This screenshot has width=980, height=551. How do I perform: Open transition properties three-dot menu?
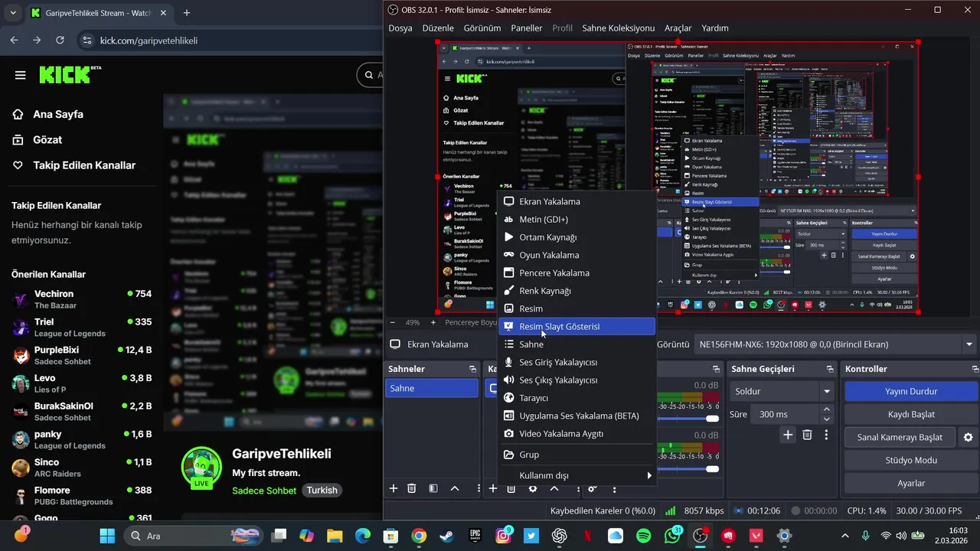[826, 435]
